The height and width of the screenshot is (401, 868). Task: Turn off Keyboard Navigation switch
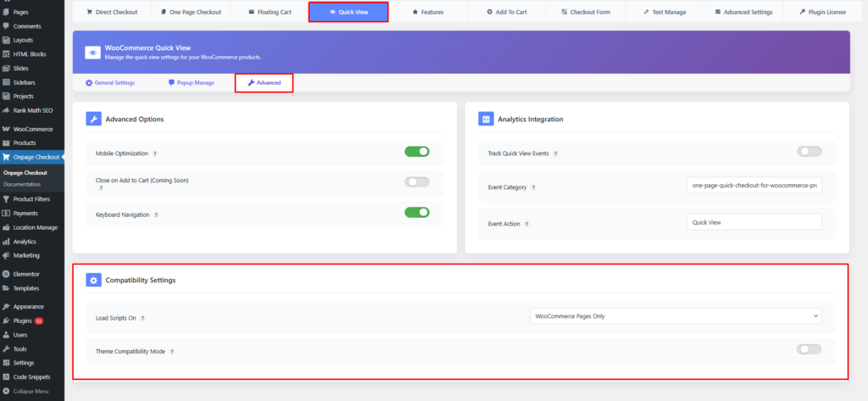416,213
